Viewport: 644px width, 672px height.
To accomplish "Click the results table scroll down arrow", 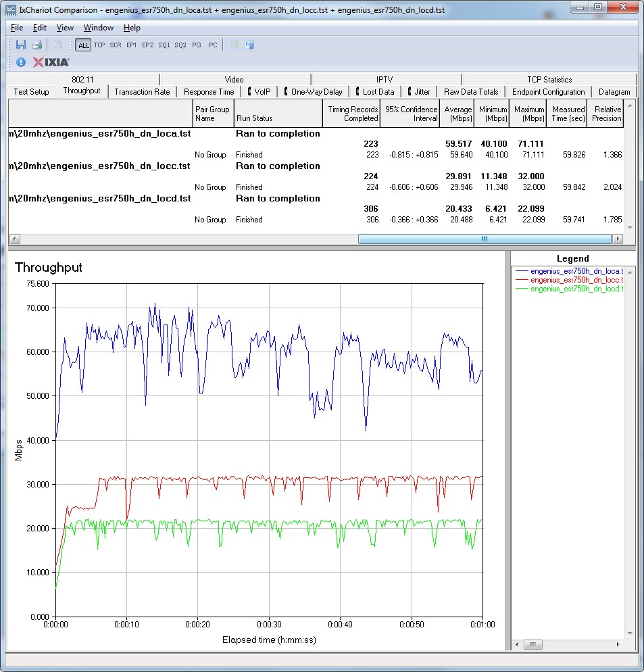I will point(629,228).
